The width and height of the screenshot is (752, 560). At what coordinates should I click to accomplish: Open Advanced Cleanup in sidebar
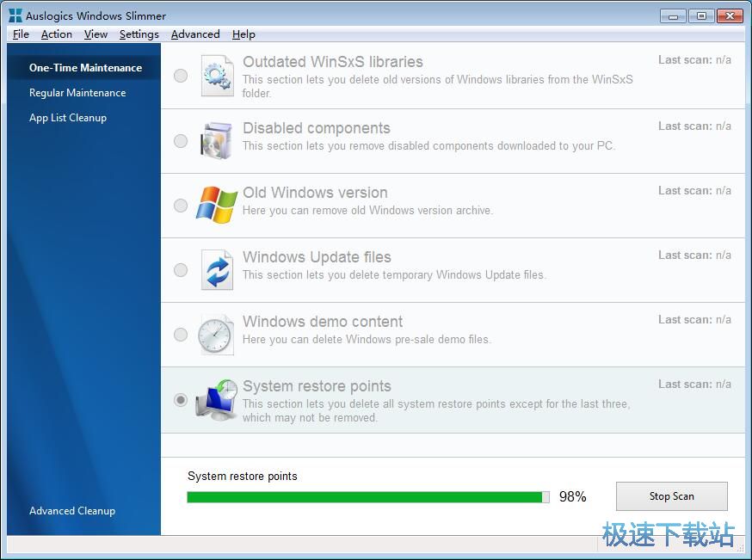pyautogui.click(x=72, y=511)
